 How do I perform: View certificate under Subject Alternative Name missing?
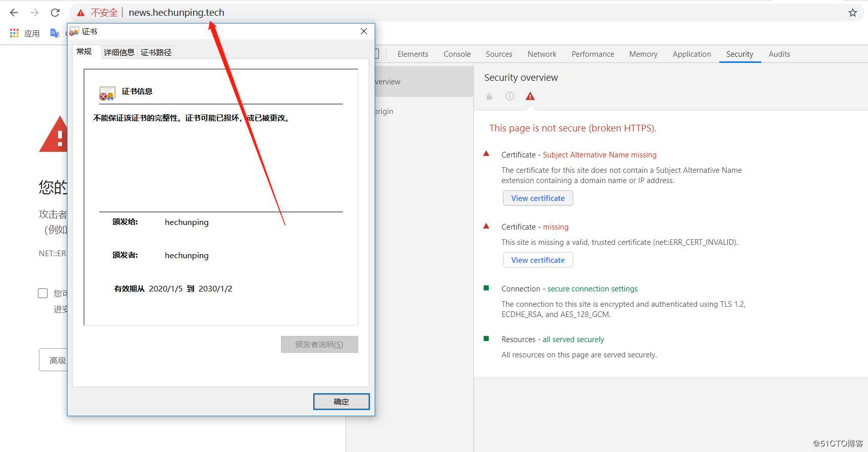(x=538, y=198)
